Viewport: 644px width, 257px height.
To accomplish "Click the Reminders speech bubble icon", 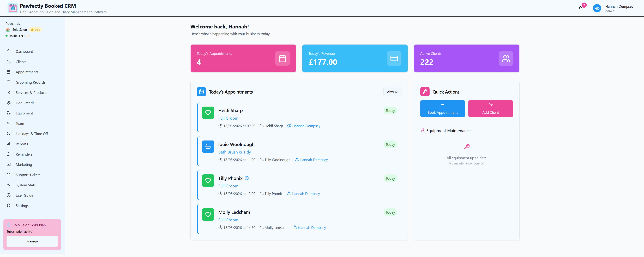I will (x=9, y=154).
